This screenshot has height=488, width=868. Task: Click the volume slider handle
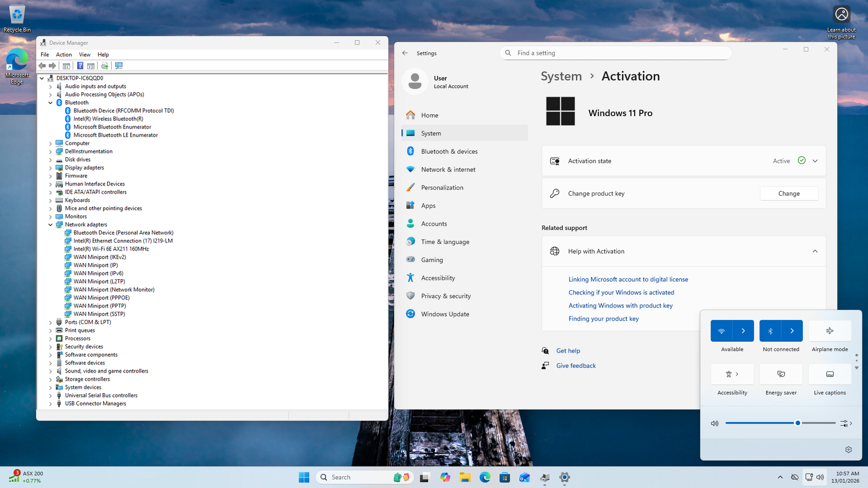[x=797, y=423]
